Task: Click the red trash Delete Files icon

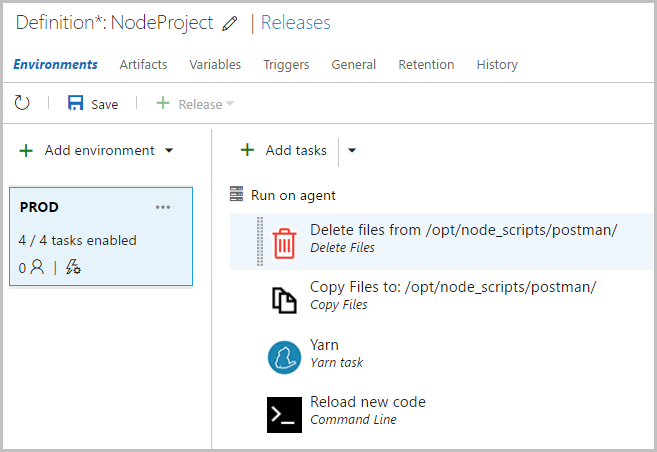Action: click(x=284, y=243)
